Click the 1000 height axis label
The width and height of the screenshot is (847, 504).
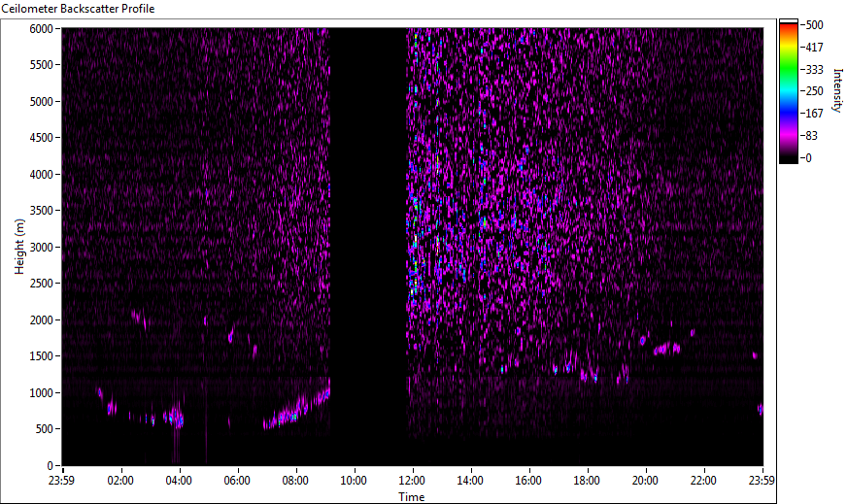point(42,393)
